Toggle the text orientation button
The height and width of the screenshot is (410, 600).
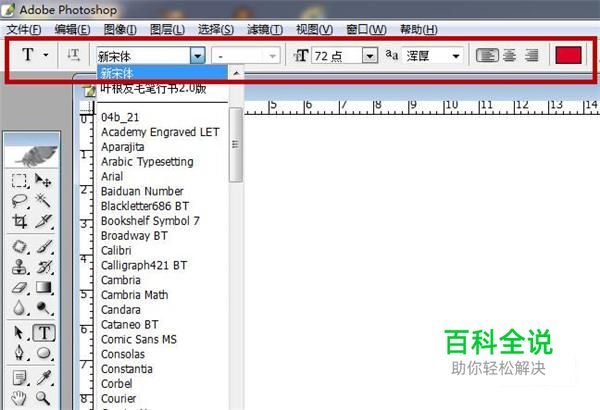point(73,56)
